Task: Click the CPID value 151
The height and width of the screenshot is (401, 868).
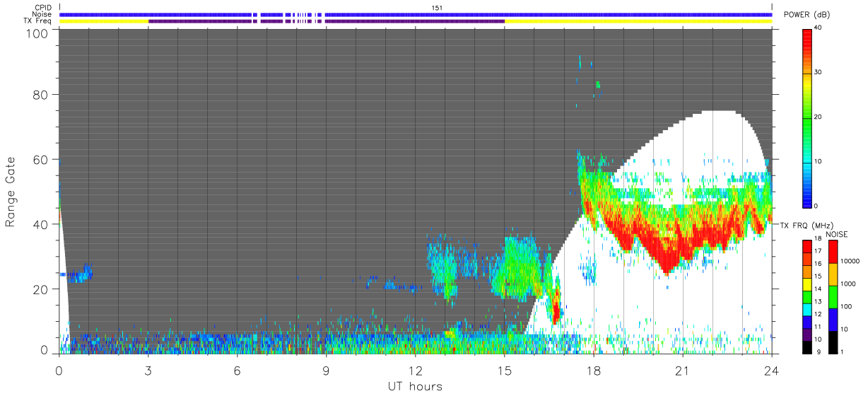Action: tap(437, 8)
